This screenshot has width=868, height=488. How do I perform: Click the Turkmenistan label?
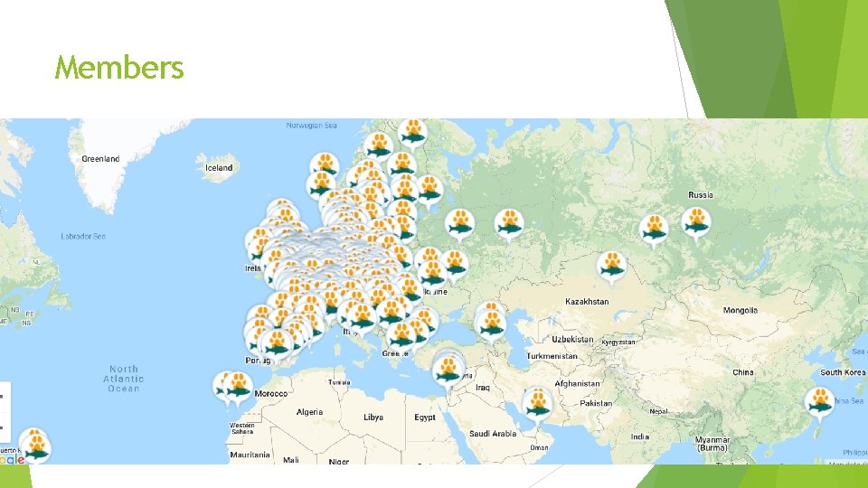click(552, 356)
